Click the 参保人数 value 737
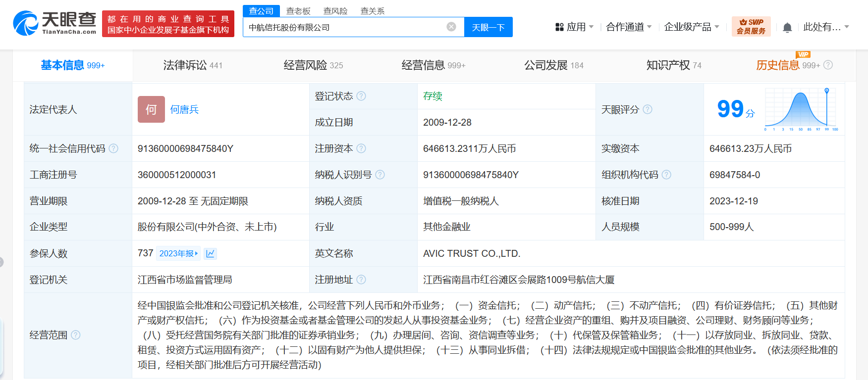Screen dimensions: 868x380 coord(145,253)
